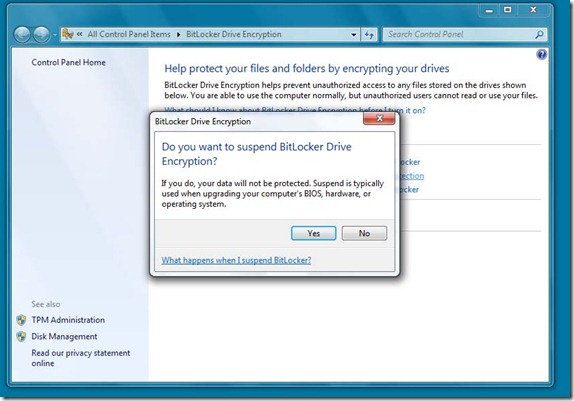Open address bar history dropdown
Viewport: 574px width, 401px height.
(x=354, y=35)
